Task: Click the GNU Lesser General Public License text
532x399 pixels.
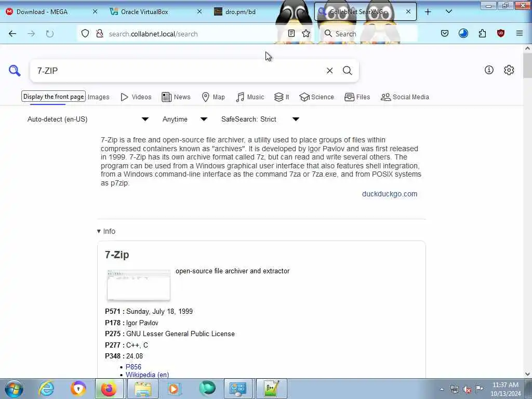Action: tap(180, 334)
